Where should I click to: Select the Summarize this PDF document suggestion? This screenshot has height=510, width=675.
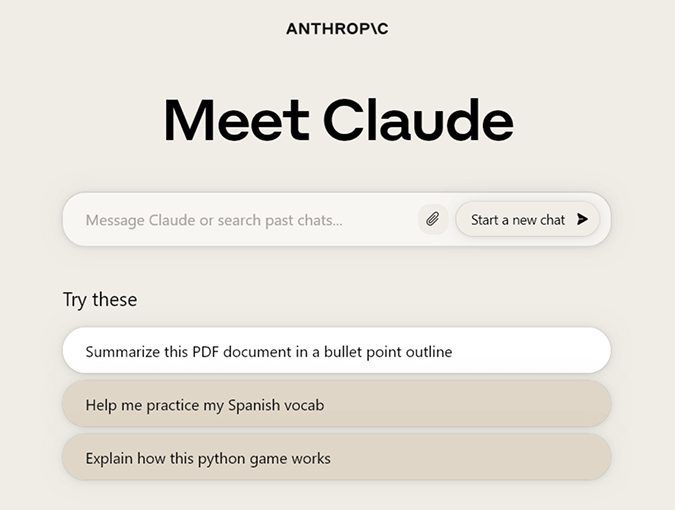pyautogui.click(x=336, y=351)
